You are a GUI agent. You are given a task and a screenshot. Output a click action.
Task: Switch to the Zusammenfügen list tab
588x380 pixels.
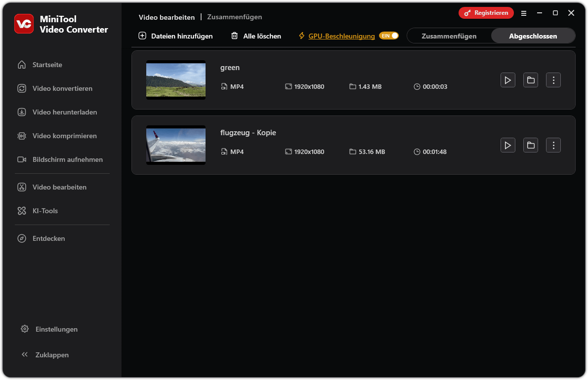click(x=449, y=36)
